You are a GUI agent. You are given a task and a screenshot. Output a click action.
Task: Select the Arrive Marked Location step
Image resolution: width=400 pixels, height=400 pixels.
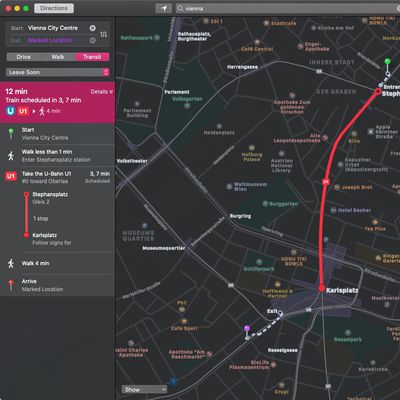coord(58,285)
